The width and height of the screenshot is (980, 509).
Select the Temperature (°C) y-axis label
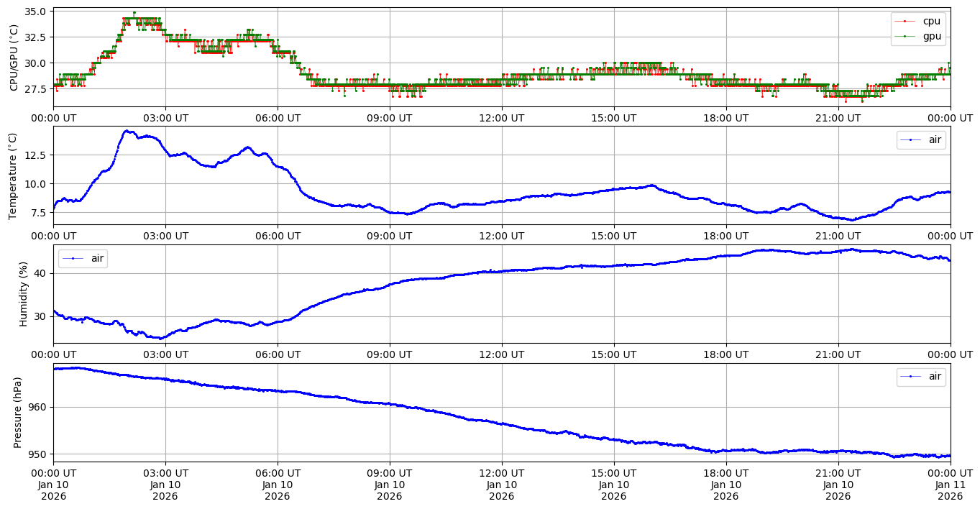14,176
